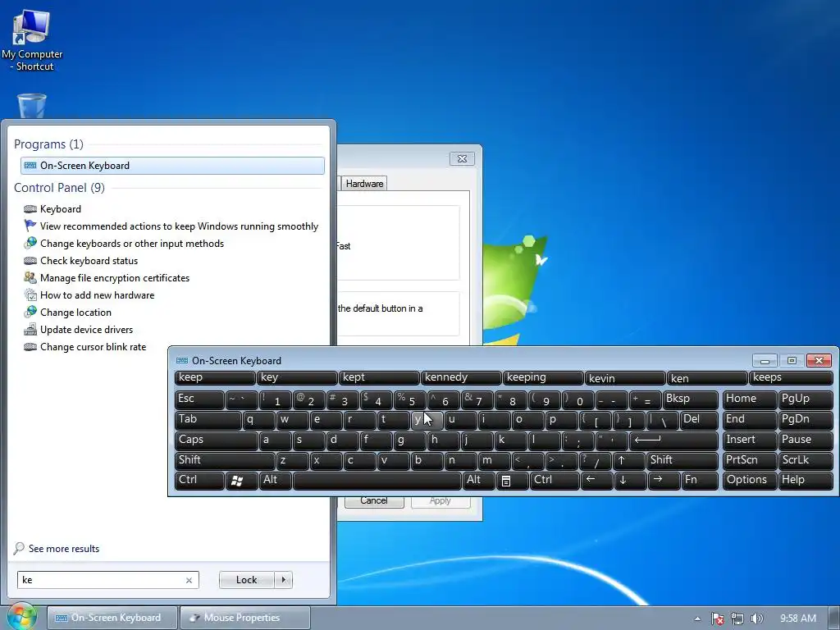
Task: Click the Help key on keyboard
Action: (805, 481)
